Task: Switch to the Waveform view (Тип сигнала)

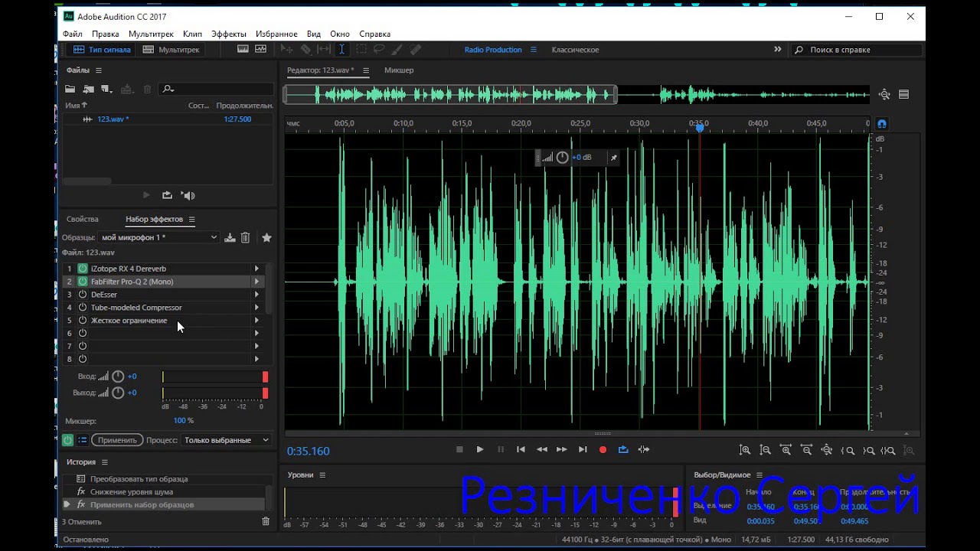Action: (x=102, y=50)
